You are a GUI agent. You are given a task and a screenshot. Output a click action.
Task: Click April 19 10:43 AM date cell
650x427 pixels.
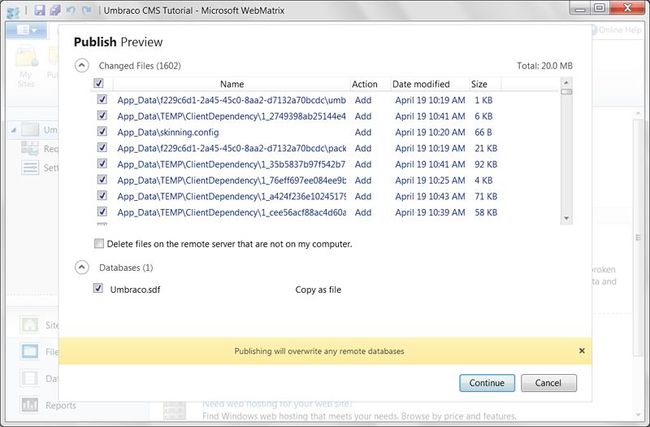[430, 196]
